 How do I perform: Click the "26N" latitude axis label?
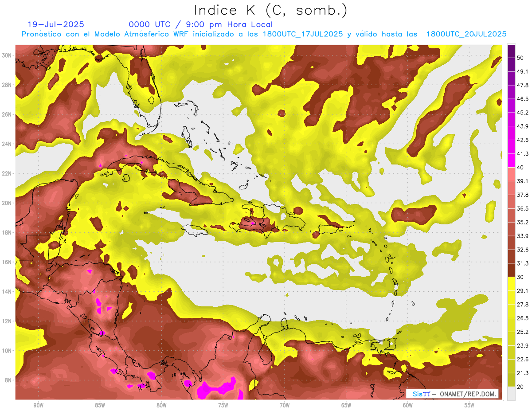tap(7, 114)
